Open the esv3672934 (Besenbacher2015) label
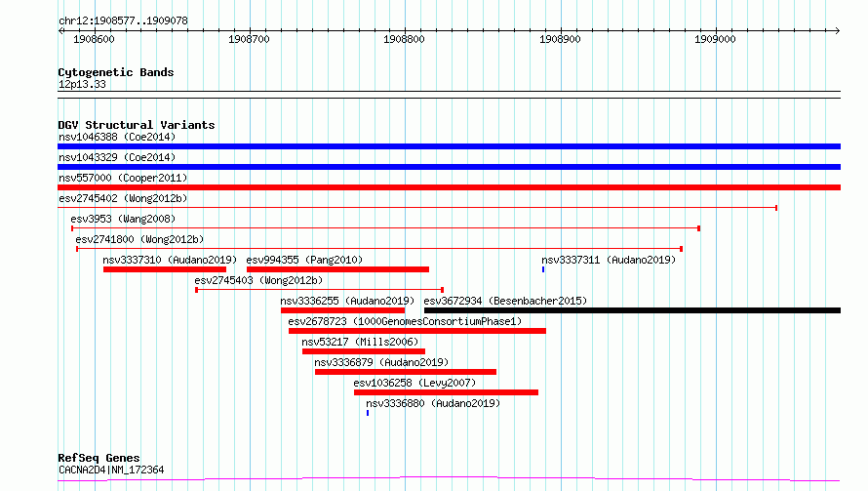 [505, 301]
